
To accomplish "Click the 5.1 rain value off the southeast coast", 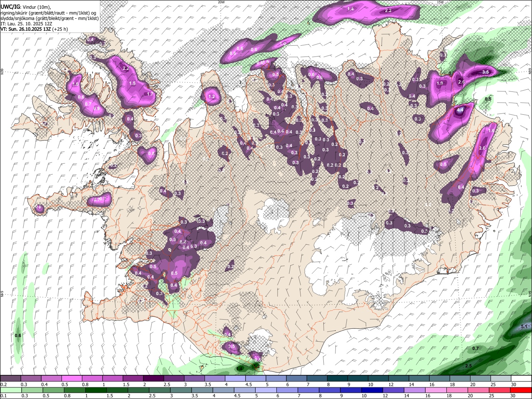I will point(524,327).
